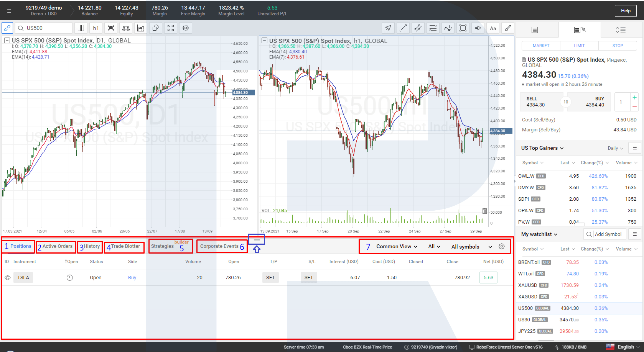This screenshot has width=644, height=352.
Task: Open the All filter dropdown
Action: coord(434,247)
